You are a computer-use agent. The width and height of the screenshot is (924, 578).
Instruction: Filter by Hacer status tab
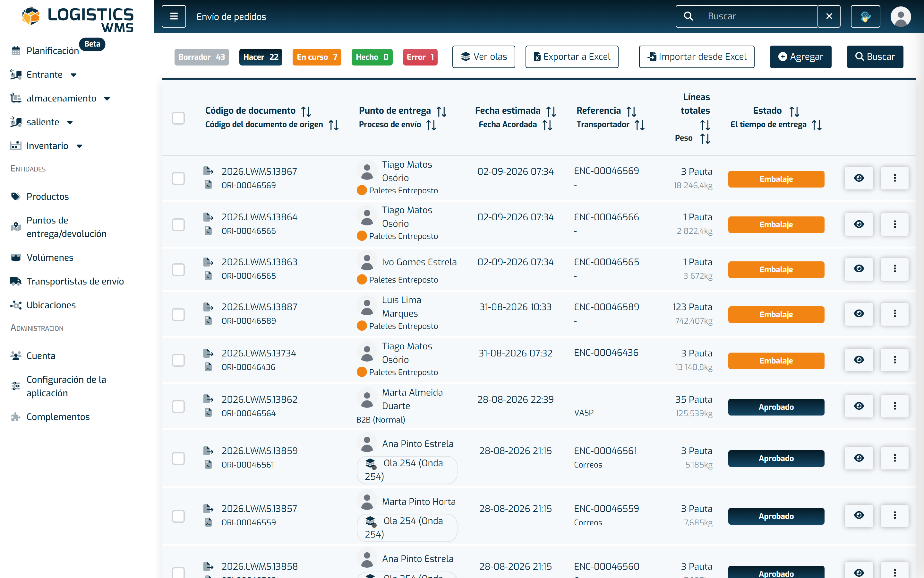(261, 57)
